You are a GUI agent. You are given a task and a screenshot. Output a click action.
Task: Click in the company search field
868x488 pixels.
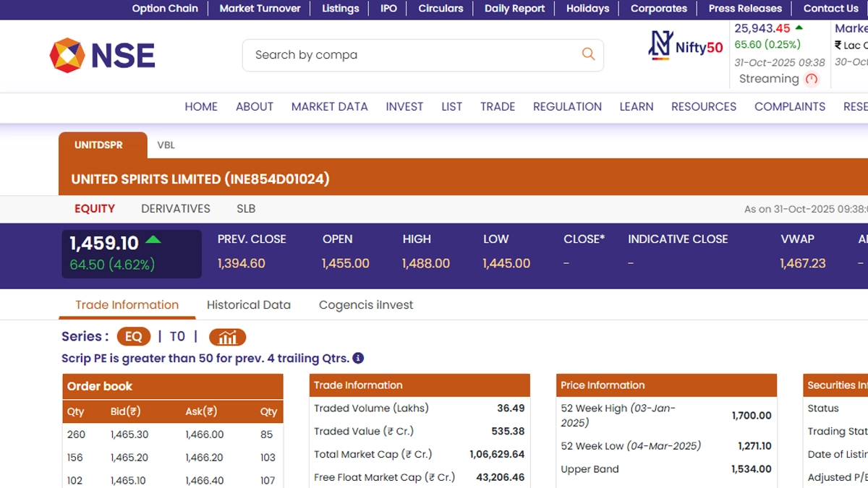(x=412, y=55)
